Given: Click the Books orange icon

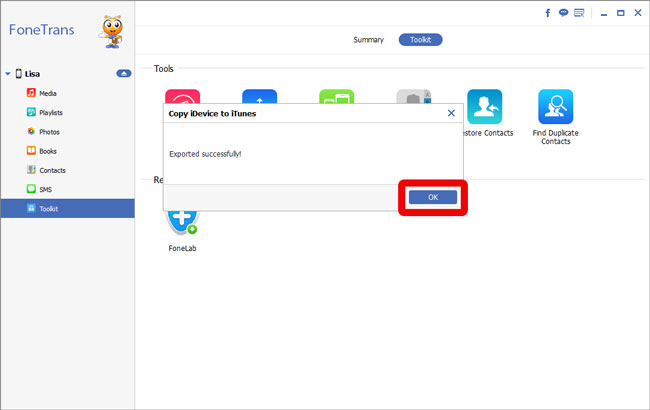Looking at the screenshot, I should (31, 150).
